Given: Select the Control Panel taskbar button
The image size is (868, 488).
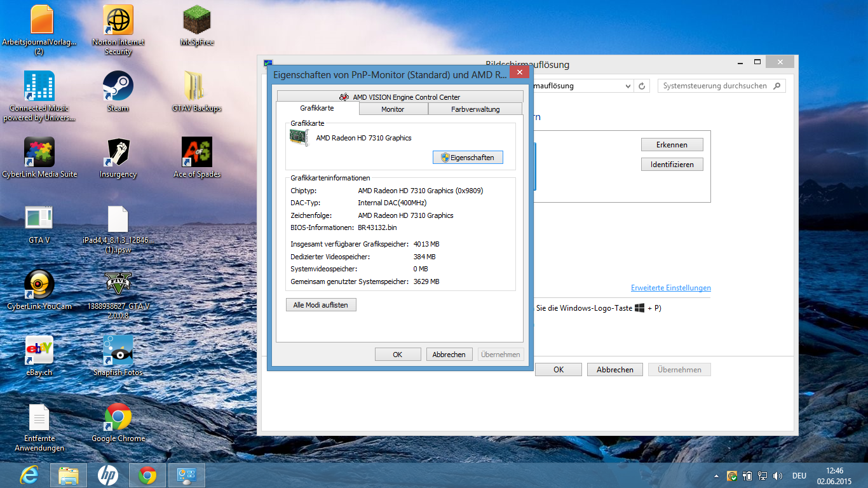Looking at the screenshot, I should click(x=187, y=475).
